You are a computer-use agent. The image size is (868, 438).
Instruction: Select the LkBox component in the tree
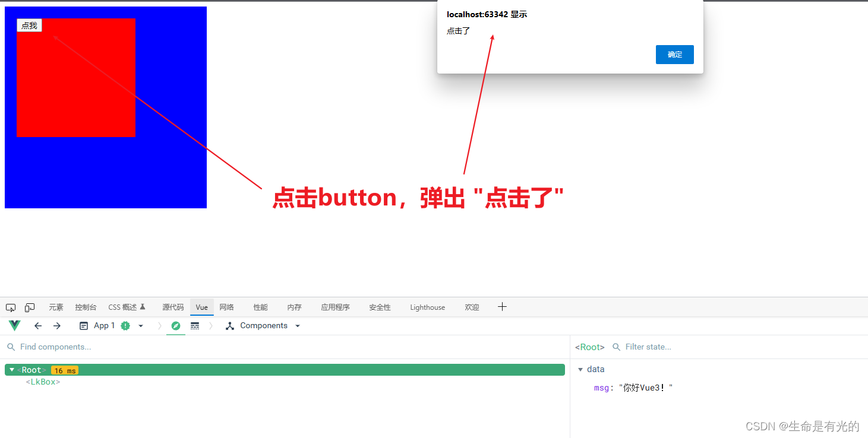[43, 382]
